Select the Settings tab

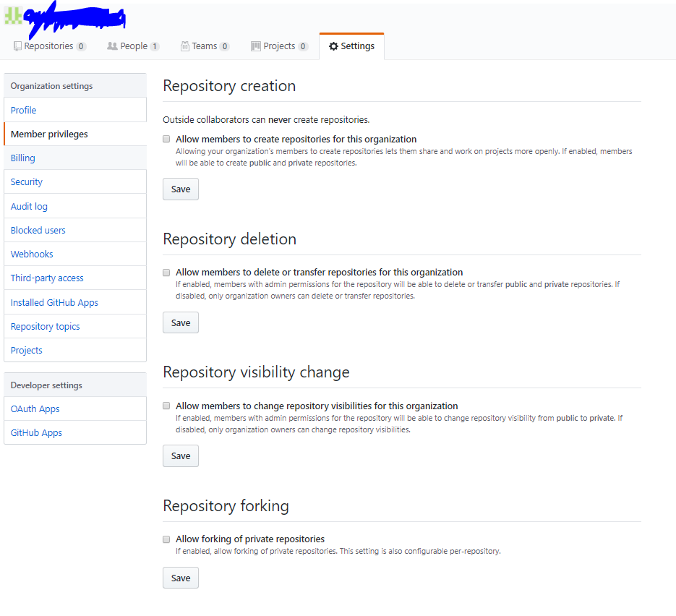point(352,46)
